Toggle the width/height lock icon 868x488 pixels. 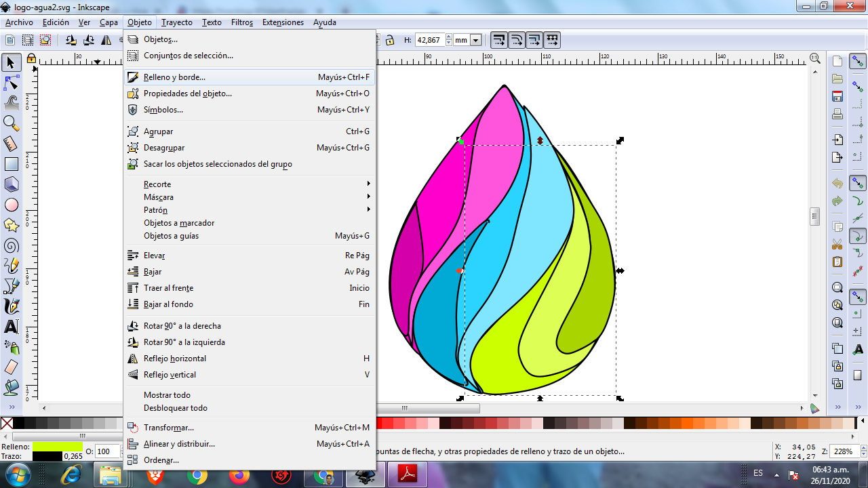390,40
